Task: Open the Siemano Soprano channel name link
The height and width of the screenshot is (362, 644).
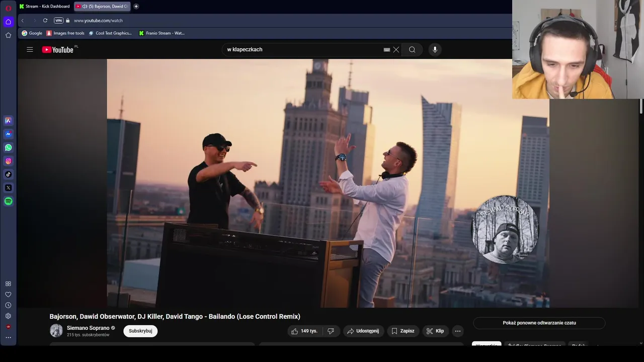Action: click(x=88, y=328)
